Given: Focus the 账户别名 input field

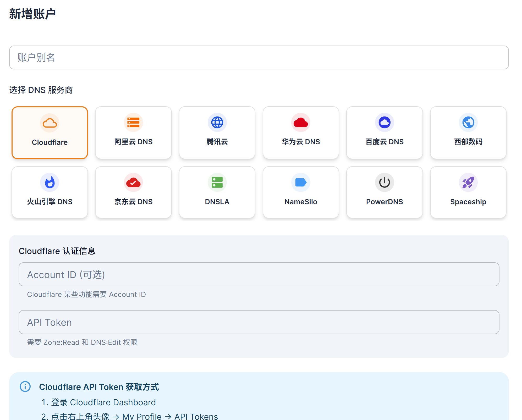Looking at the screenshot, I should pyautogui.click(x=259, y=58).
